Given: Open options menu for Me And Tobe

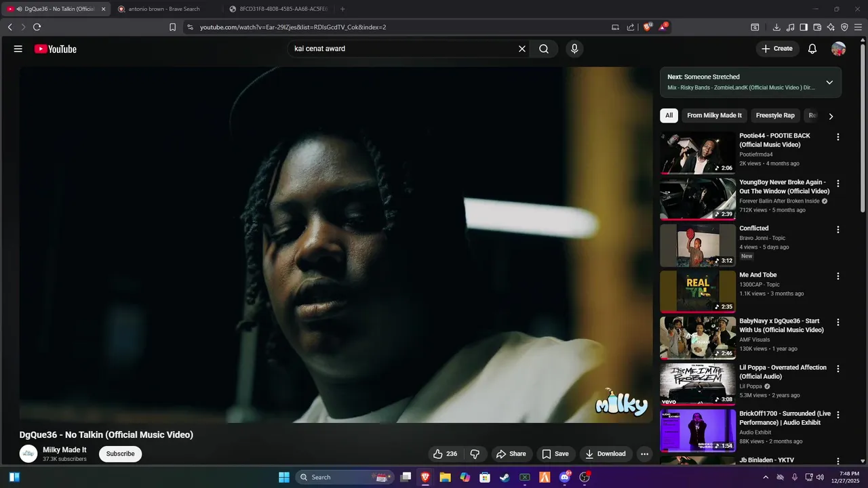Looking at the screenshot, I should [838, 277].
